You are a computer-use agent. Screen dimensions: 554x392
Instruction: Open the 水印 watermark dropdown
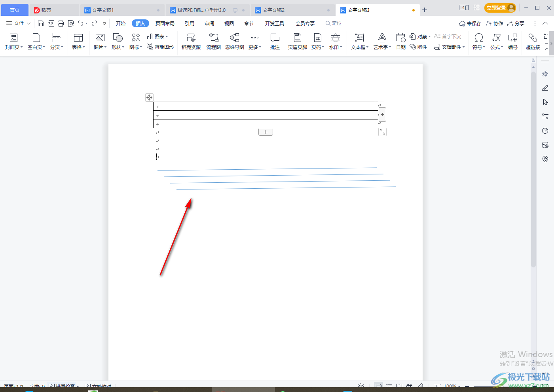click(336, 42)
